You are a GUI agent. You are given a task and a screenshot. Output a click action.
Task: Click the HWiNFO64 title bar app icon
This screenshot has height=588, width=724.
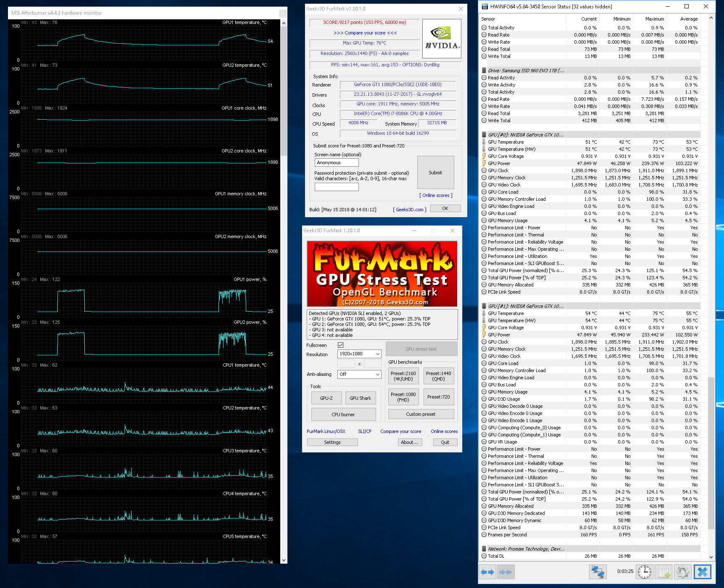[x=484, y=6]
